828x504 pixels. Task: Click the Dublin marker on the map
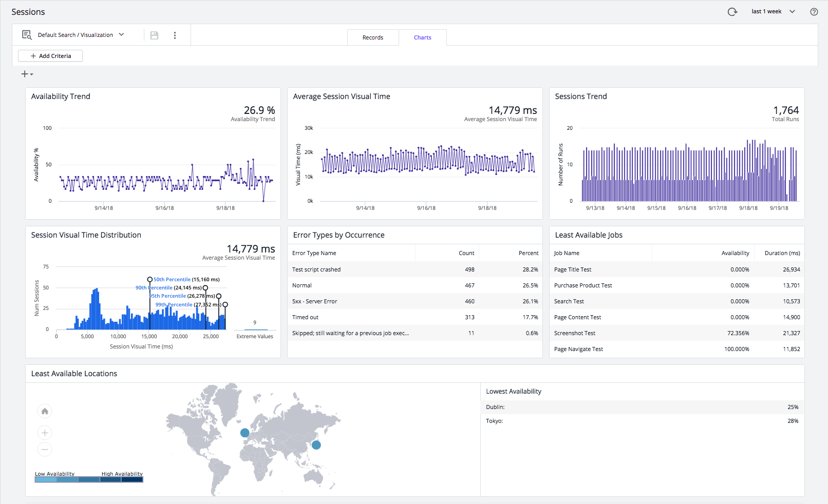[245, 433]
